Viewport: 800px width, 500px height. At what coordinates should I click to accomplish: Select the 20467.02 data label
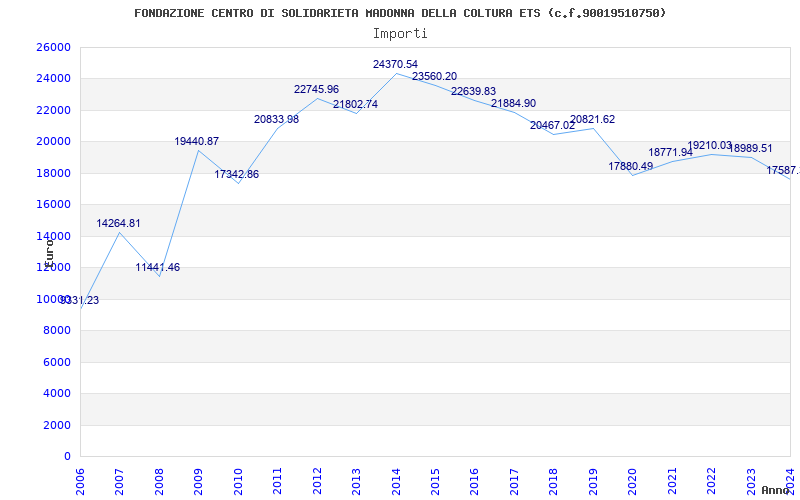tap(553, 126)
